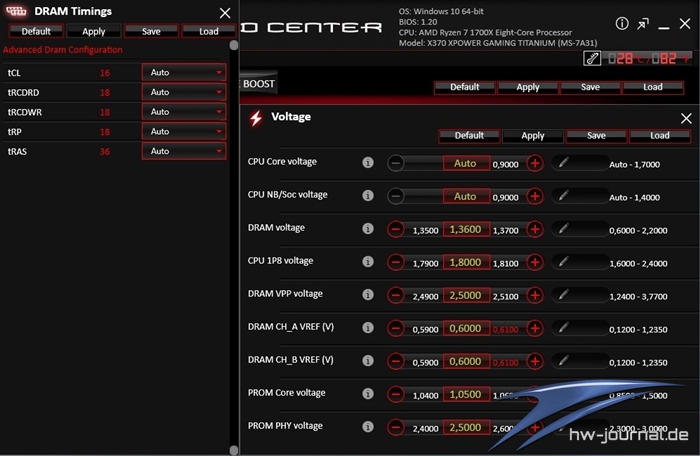Click Default in DRAM Timings panel
Viewport: 700px width, 456px height.
point(36,31)
